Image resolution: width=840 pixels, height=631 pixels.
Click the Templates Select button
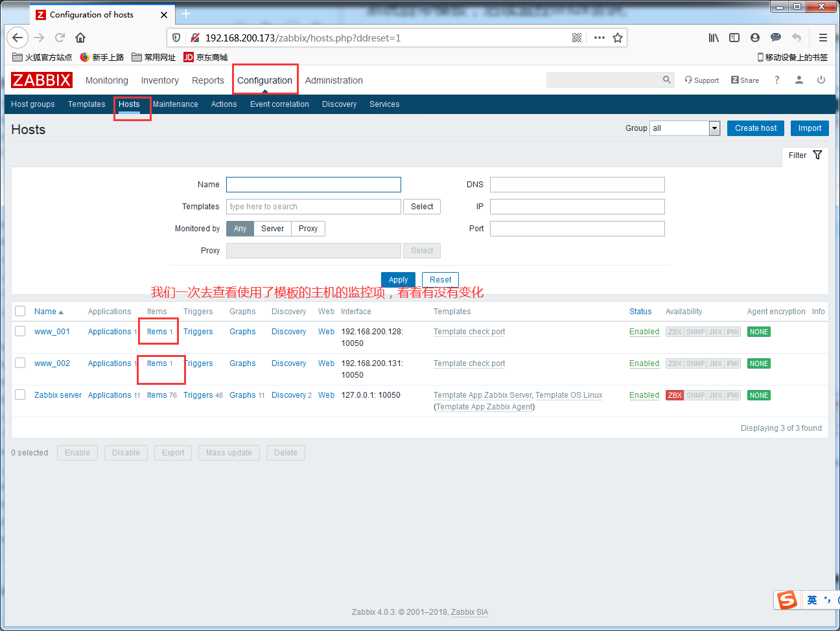tap(422, 207)
